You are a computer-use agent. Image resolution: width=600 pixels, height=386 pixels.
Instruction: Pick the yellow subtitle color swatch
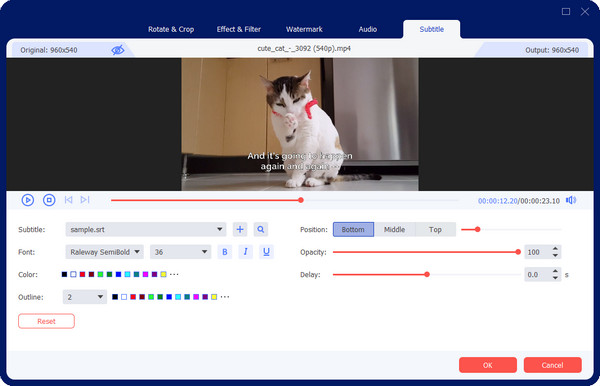pyautogui.click(x=163, y=274)
